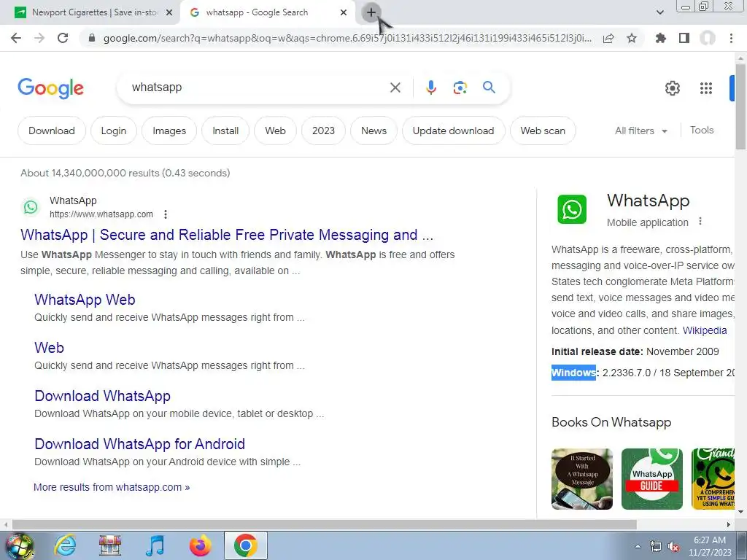Open the Windows Start orb
The height and width of the screenshot is (560, 747).
pos(19,546)
